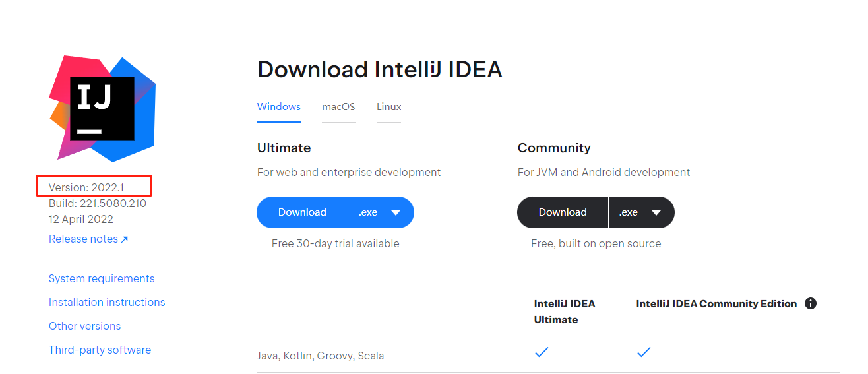Click 'Free, built on open source' text

[x=596, y=243]
